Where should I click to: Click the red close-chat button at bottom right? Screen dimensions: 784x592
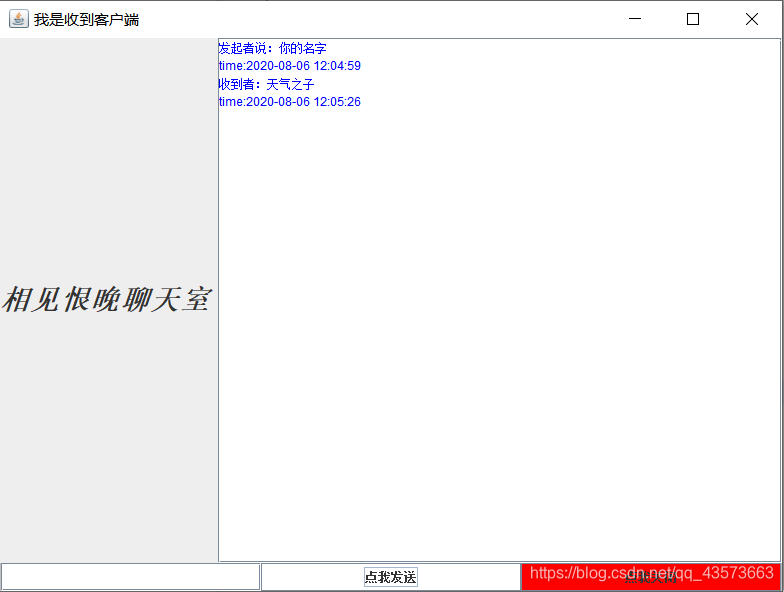[651, 577]
